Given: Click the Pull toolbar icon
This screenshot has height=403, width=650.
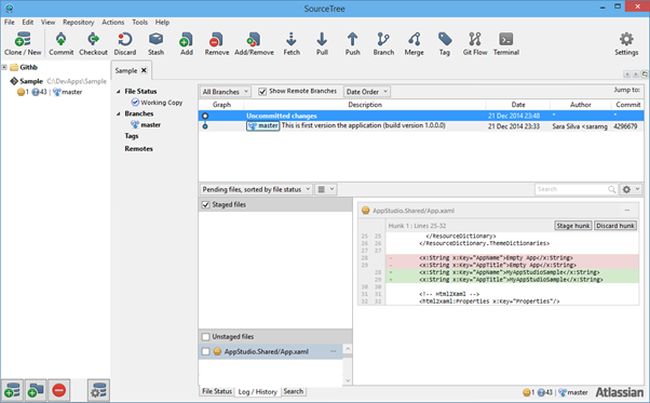Looking at the screenshot, I should [322, 41].
